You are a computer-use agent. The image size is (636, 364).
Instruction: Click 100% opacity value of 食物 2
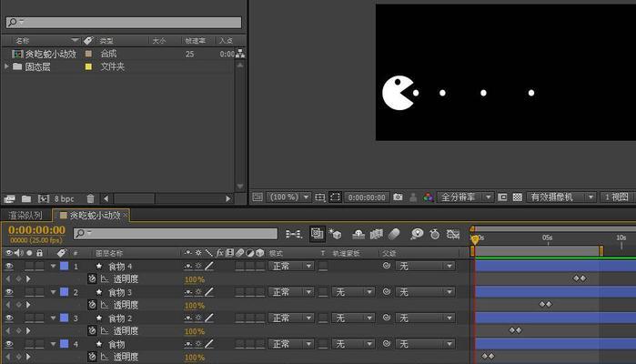(195, 331)
